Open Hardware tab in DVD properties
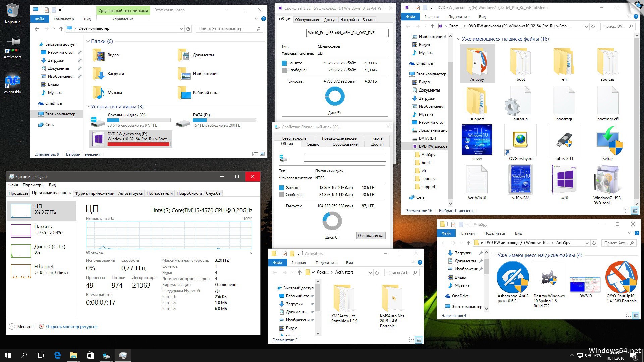This screenshot has height=362, width=644. (x=307, y=20)
